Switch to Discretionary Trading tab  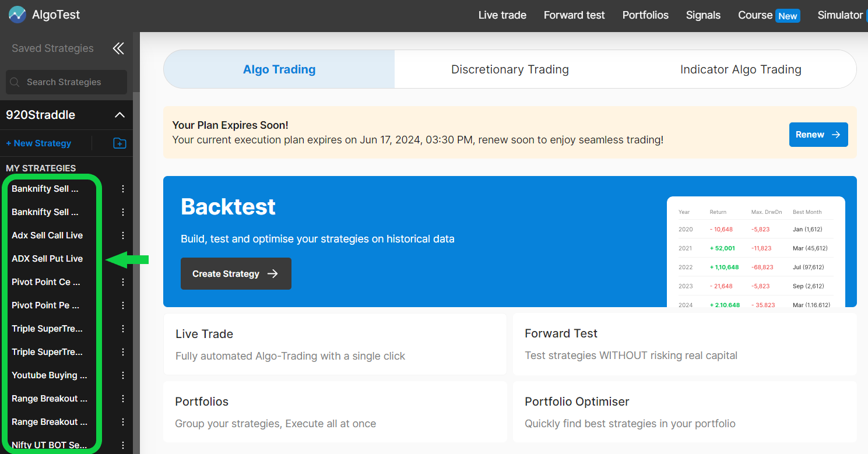point(510,69)
